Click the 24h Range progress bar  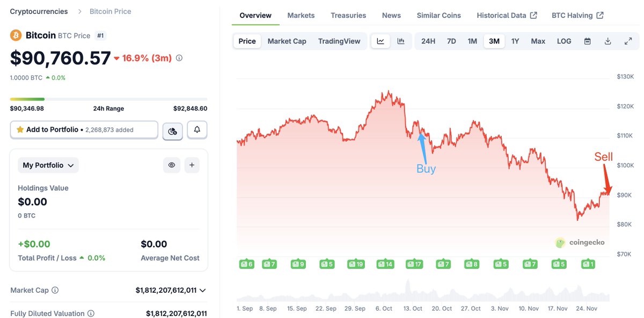108,99
